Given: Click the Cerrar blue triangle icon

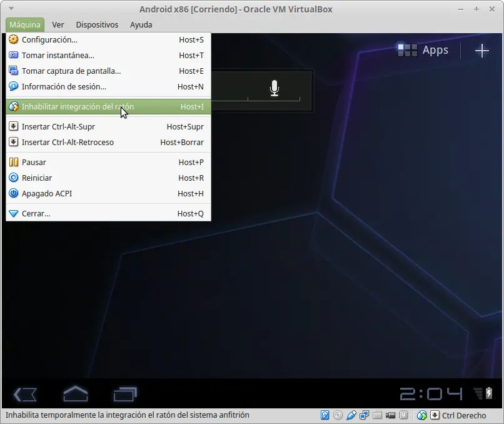Looking at the screenshot, I should pyautogui.click(x=14, y=213).
